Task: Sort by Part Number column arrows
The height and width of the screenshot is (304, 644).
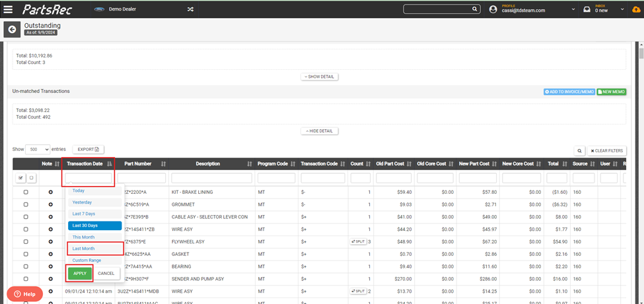Action: pos(163,164)
